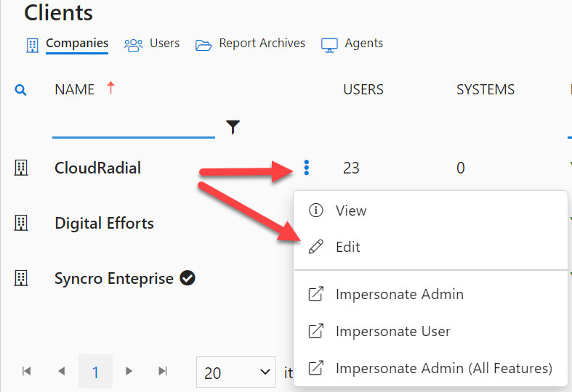Go to the previous page
Image resolution: width=572 pixels, height=392 pixels.
[x=61, y=371]
